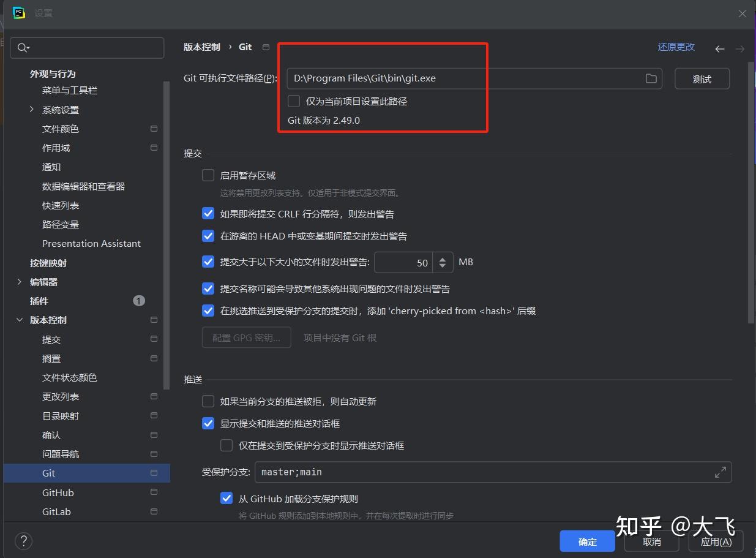Click expand icon in 受保护分支 field

click(x=720, y=472)
